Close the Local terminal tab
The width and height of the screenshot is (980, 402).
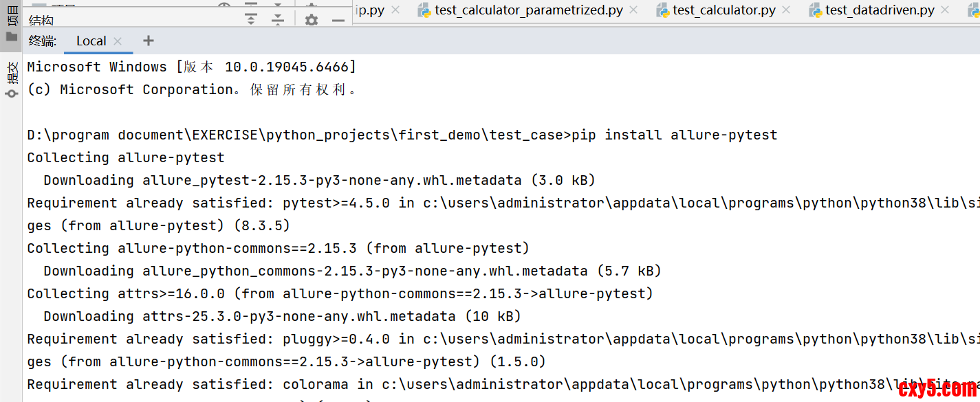click(118, 41)
